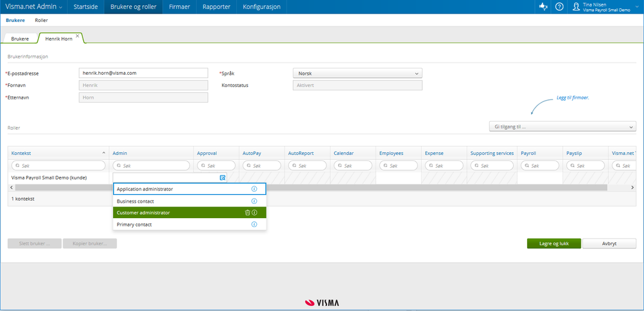Search in the AutoPay column filter
Screen dimensions: 644x311
pos(261,166)
